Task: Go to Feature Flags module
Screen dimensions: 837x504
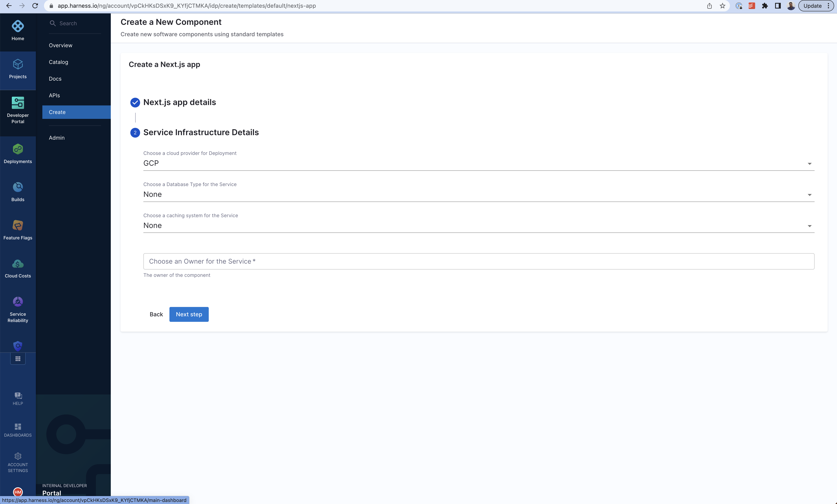Action: pyautogui.click(x=18, y=226)
